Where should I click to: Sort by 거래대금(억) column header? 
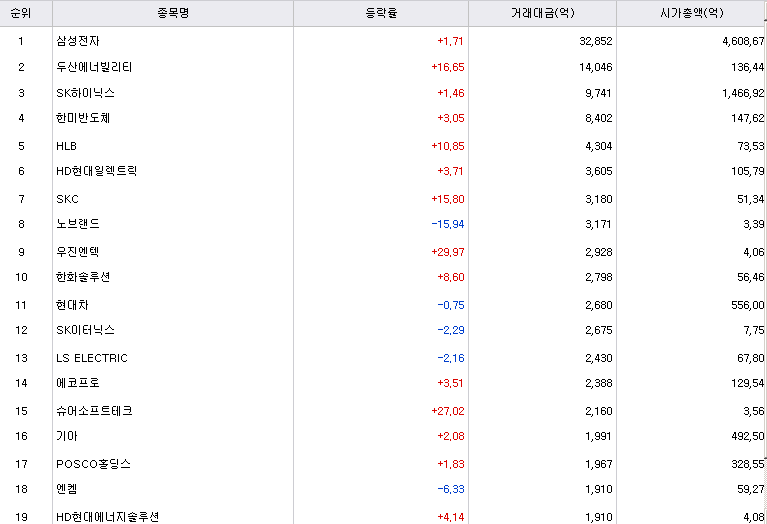coord(542,13)
